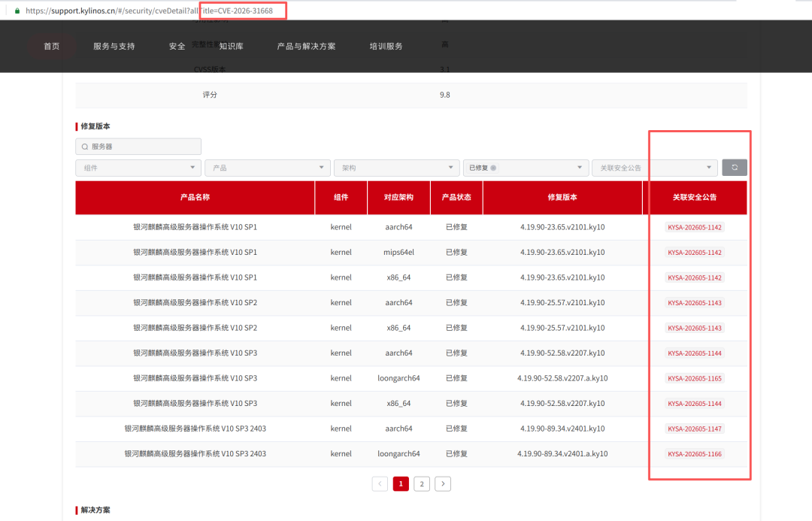Expand the 已修复 status dropdown
Image resolution: width=812 pixels, height=521 pixels.
pos(526,168)
